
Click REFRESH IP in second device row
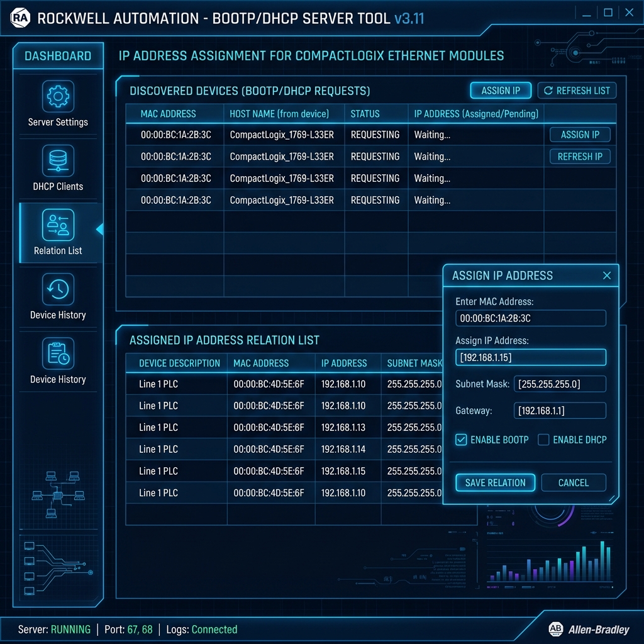(580, 157)
